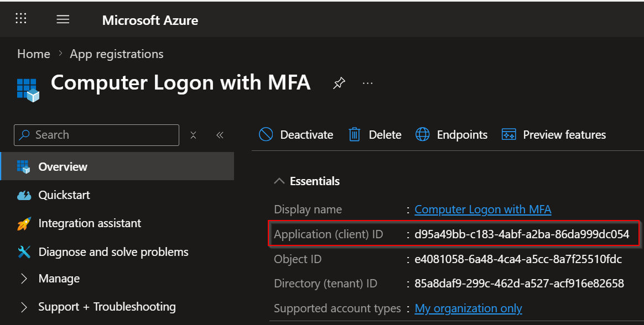Click the Deactivate icon in toolbar
The width and height of the screenshot is (644, 325).
point(266,134)
